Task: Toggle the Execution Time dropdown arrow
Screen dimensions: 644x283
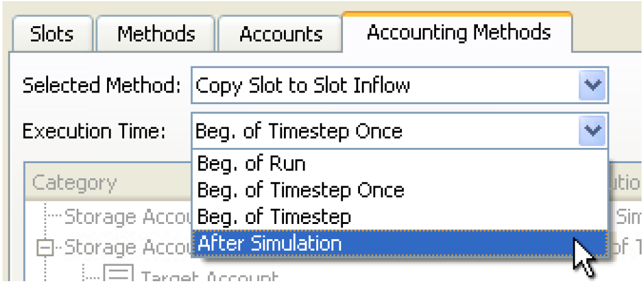Action: tap(593, 131)
